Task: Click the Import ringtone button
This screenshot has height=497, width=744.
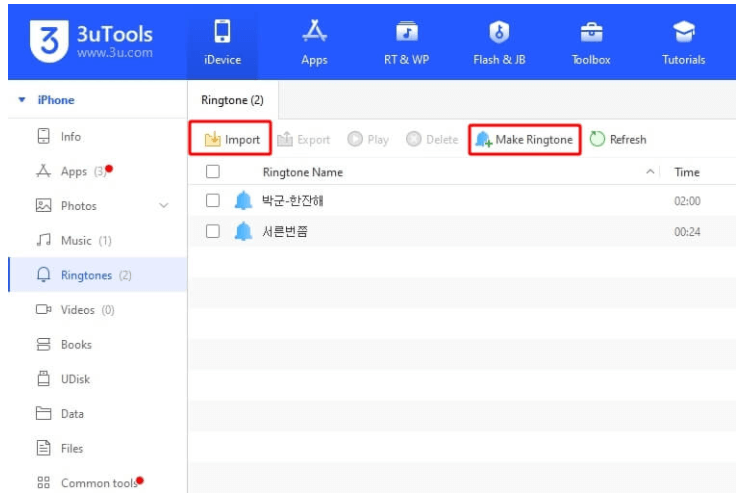Action: (x=231, y=139)
